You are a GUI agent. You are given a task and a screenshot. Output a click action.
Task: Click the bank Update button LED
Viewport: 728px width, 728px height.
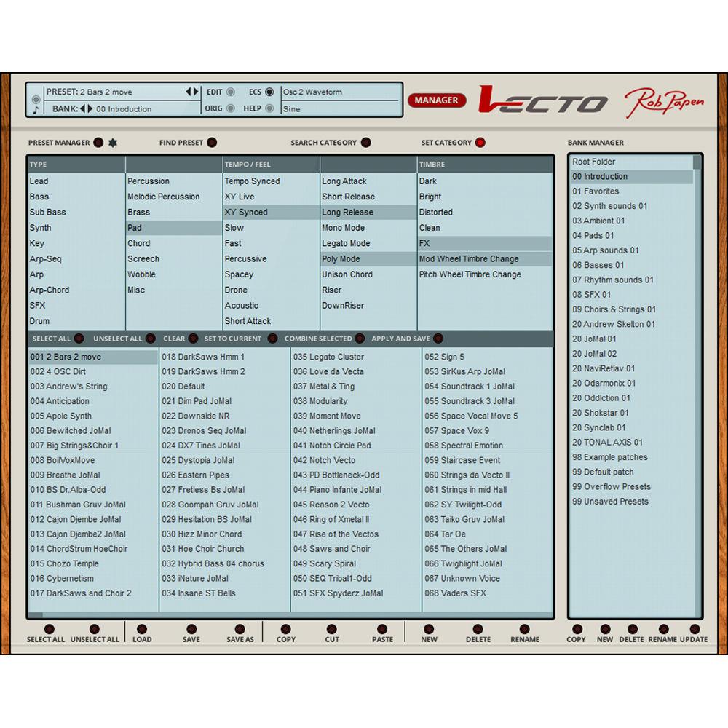[694, 629]
